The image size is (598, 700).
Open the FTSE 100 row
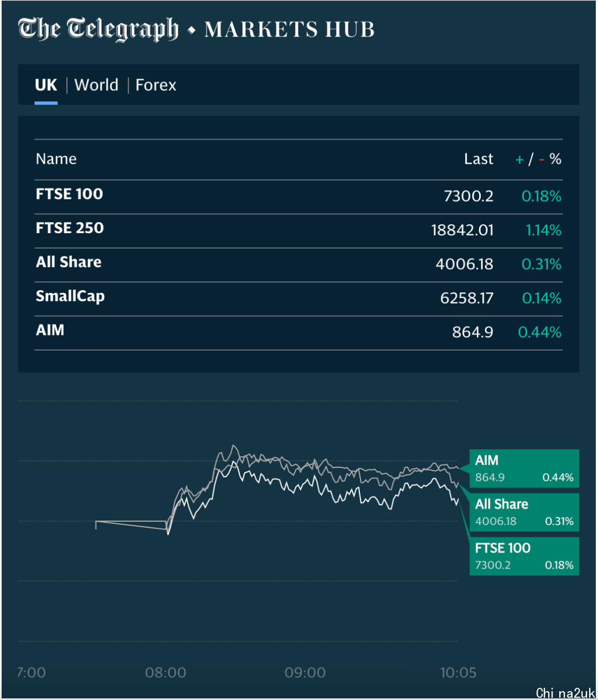point(298,197)
